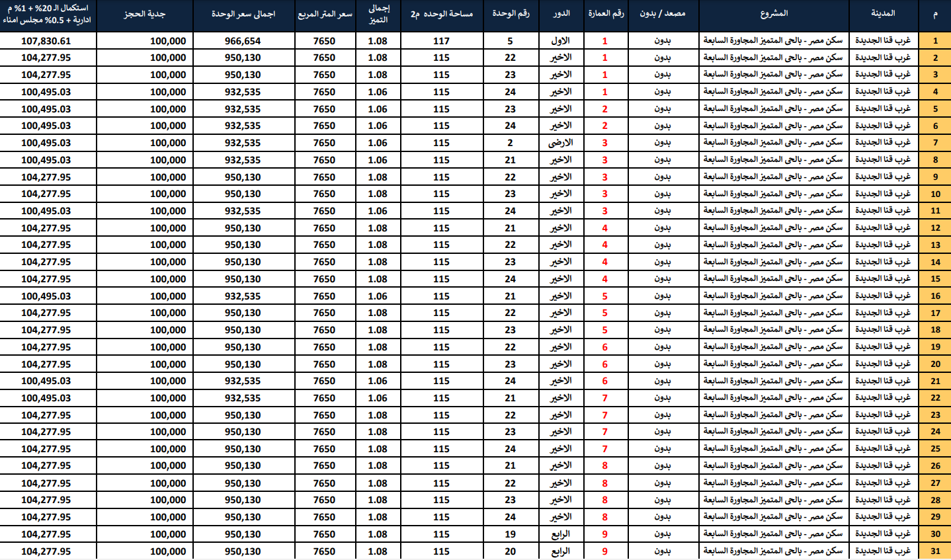951x560 pixels.
Task: Select unit number 24 in row 11
Action: click(510, 211)
